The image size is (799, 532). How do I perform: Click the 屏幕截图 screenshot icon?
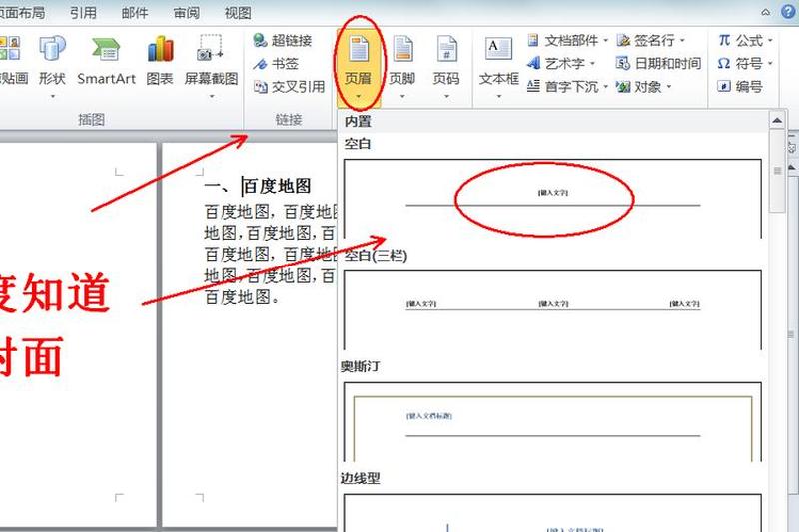[211, 49]
